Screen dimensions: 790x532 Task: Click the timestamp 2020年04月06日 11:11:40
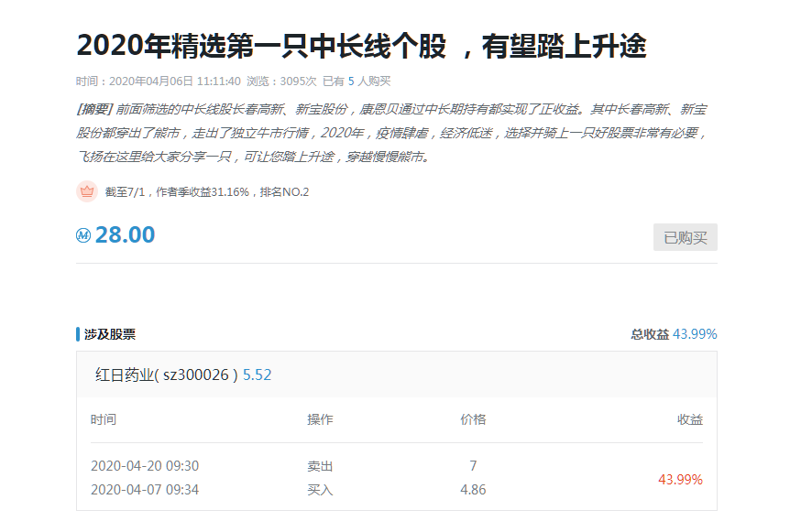(175, 81)
